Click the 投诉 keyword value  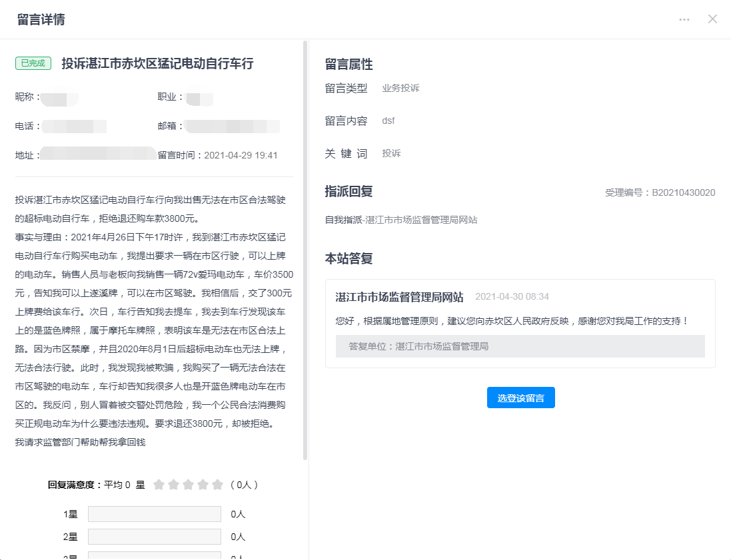click(391, 154)
